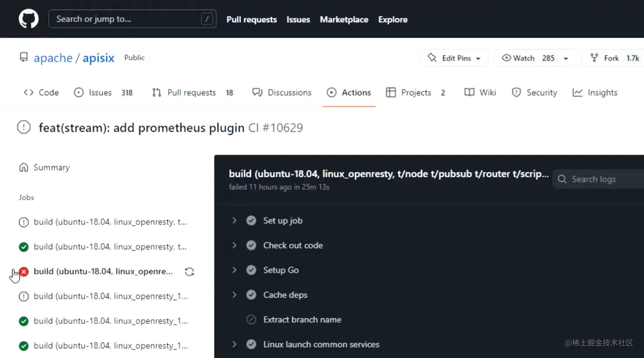The height and width of the screenshot is (358, 644).
Task: Open the Edit Pins dropdown arrow
Action: click(x=478, y=58)
